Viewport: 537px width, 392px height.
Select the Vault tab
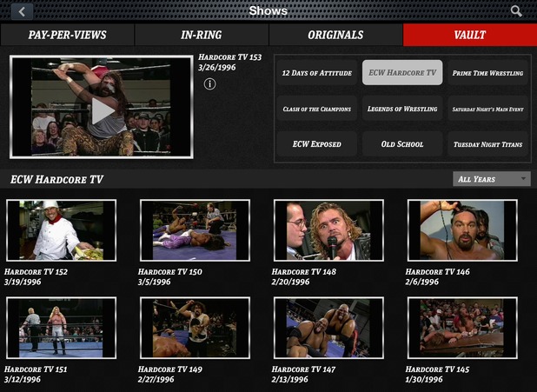click(x=470, y=35)
